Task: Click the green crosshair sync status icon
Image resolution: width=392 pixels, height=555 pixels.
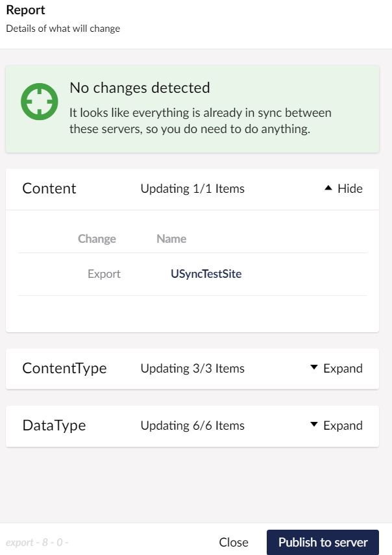Action: 40,101
